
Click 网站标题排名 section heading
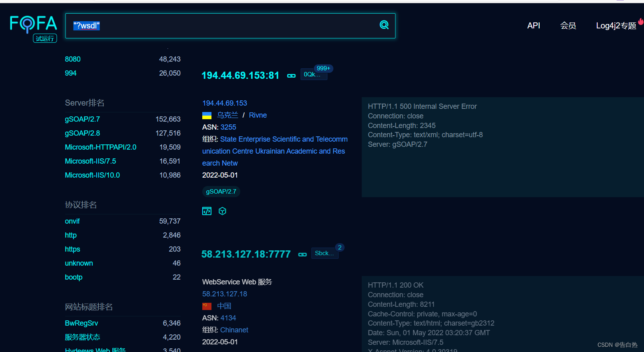coord(89,307)
